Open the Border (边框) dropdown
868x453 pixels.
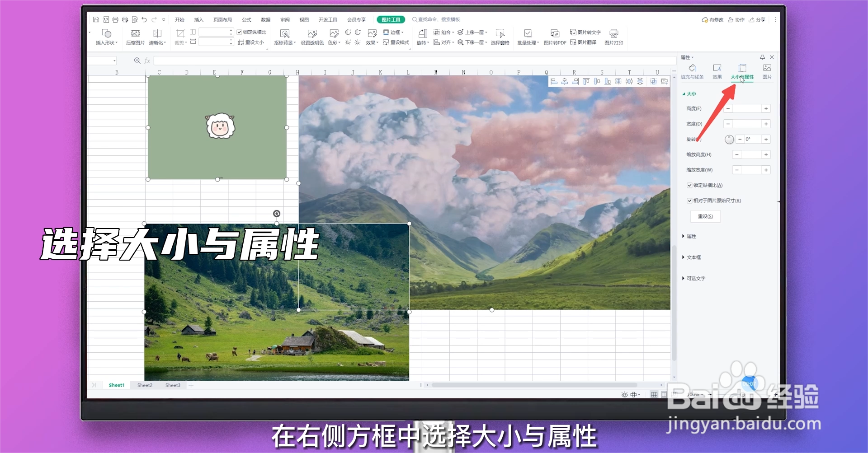point(393,33)
